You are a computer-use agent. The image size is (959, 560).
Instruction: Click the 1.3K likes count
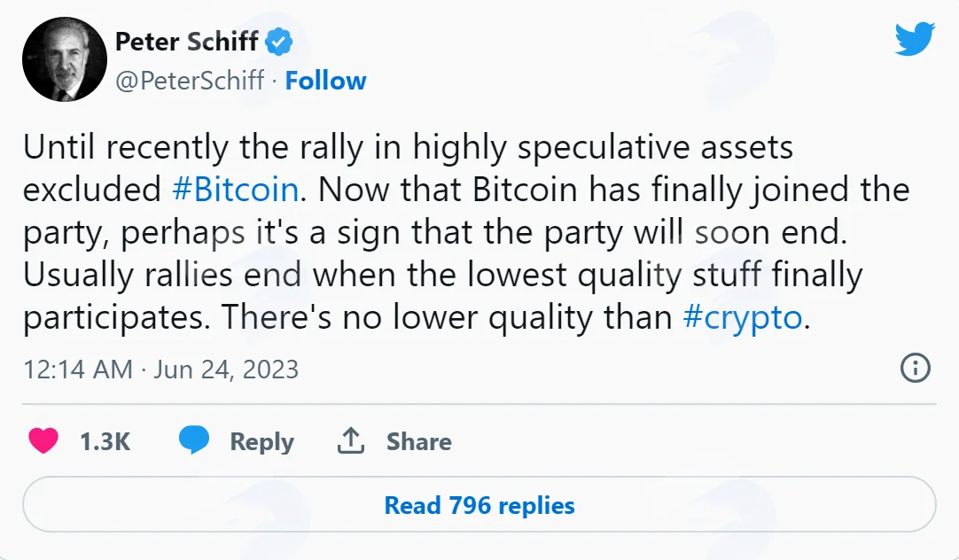(105, 441)
